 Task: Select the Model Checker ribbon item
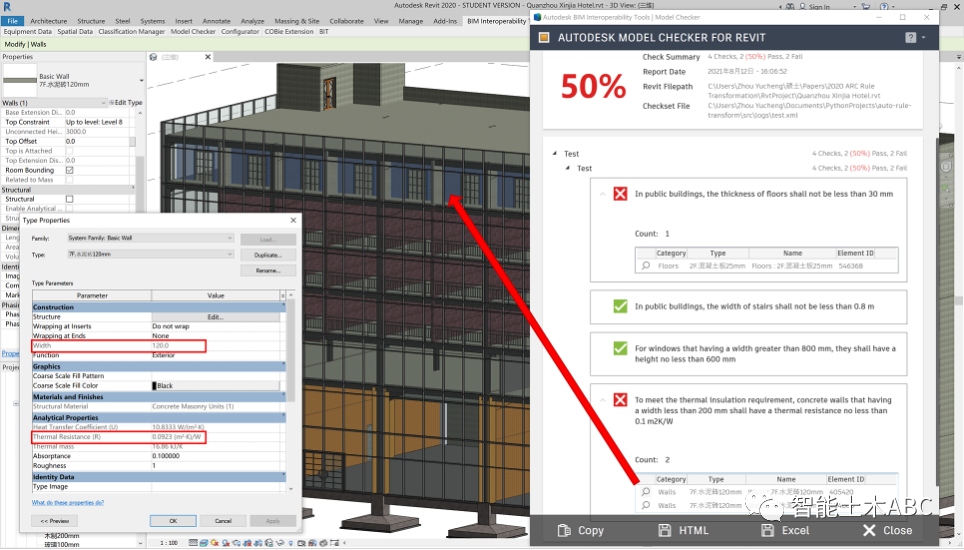[193, 32]
